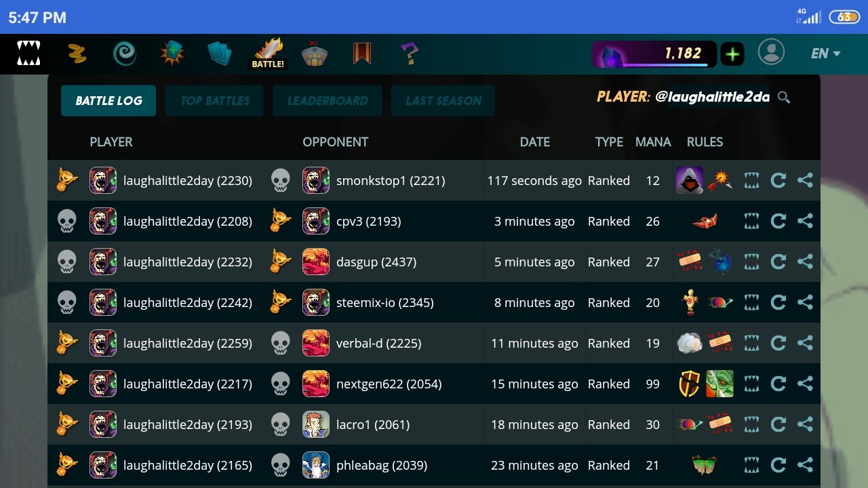Click the player name input field
The width and height of the screenshot is (868, 488).
pyautogui.click(x=712, y=97)
